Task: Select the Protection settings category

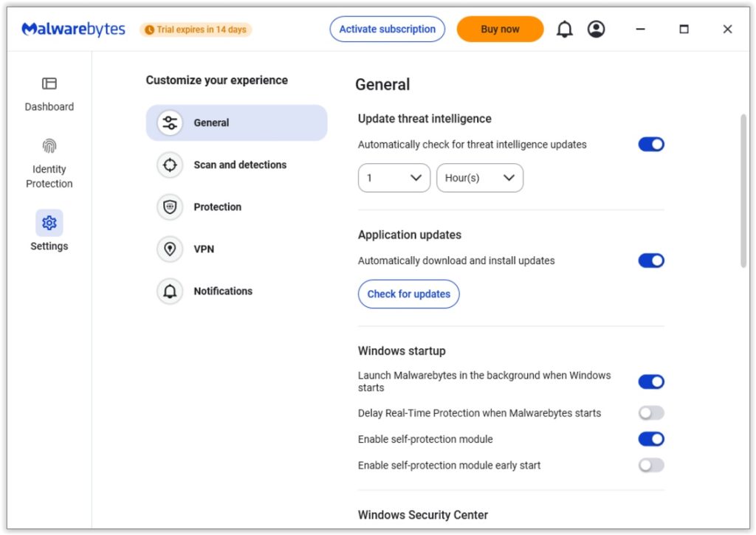Action: click(x=236, y=207)
